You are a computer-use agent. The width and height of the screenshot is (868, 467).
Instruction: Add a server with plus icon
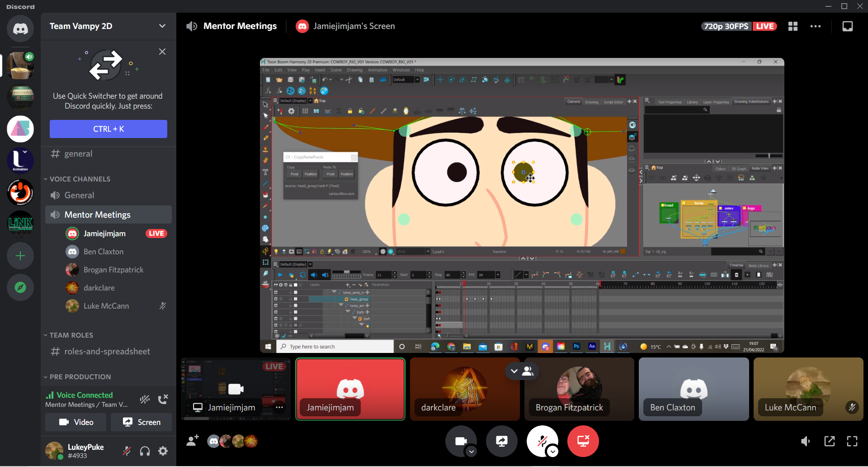tap(20, 256)
